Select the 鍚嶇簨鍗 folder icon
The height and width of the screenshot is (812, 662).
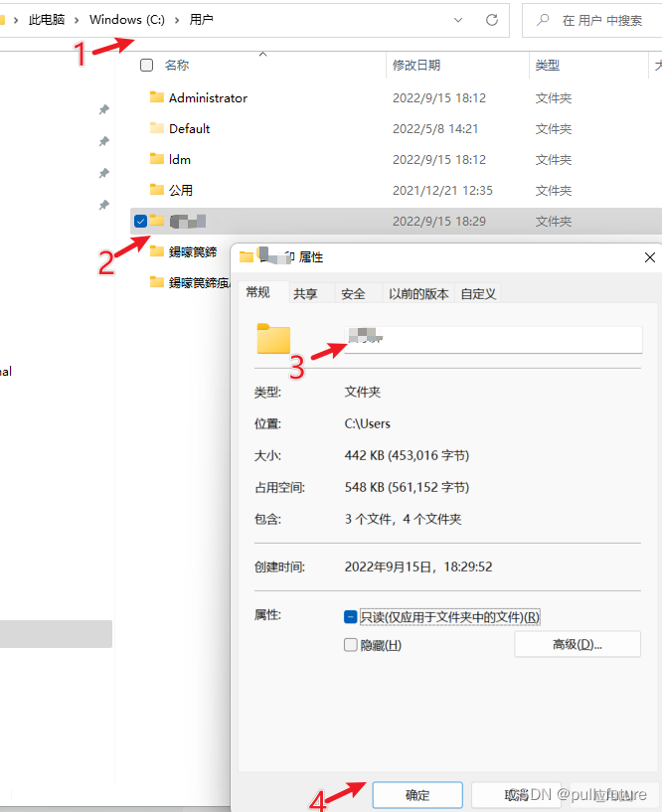[157, 251]
